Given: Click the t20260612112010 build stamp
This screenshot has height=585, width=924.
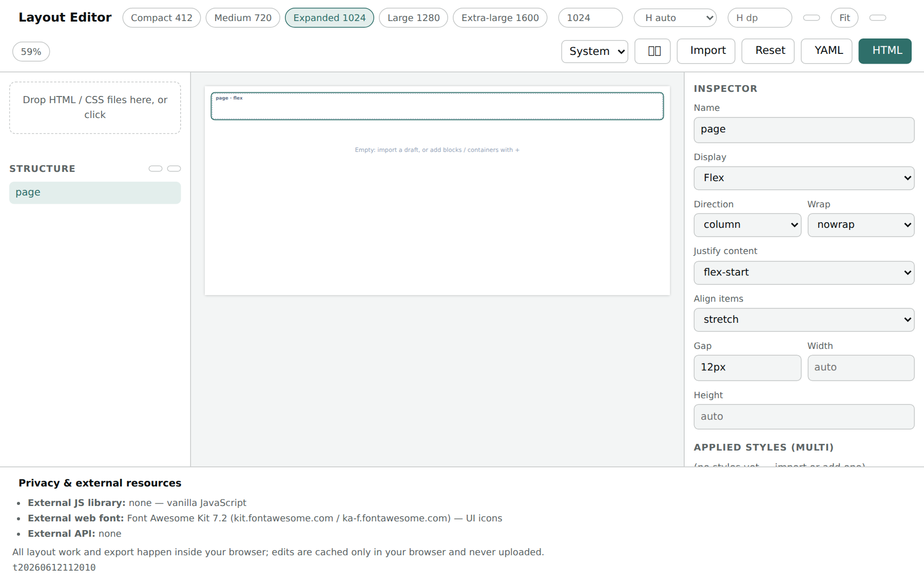Looking at the screenshot, I should (54, 568).
